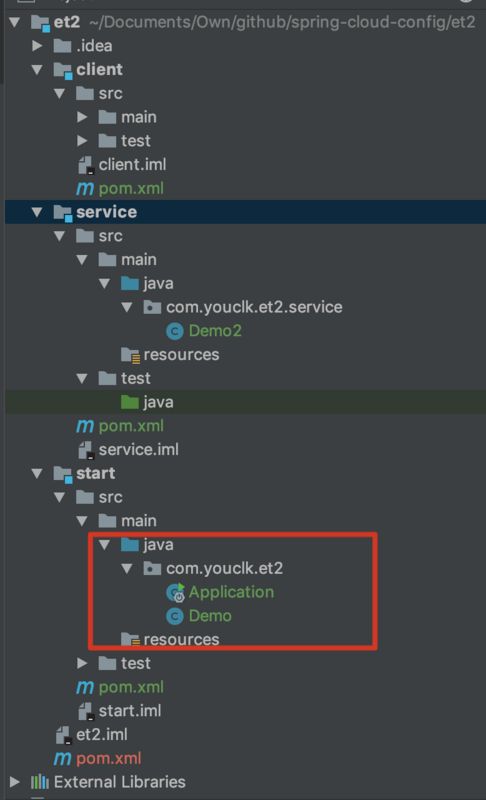Collapse the start module arrow
The image size is (486, 800).
37,473
